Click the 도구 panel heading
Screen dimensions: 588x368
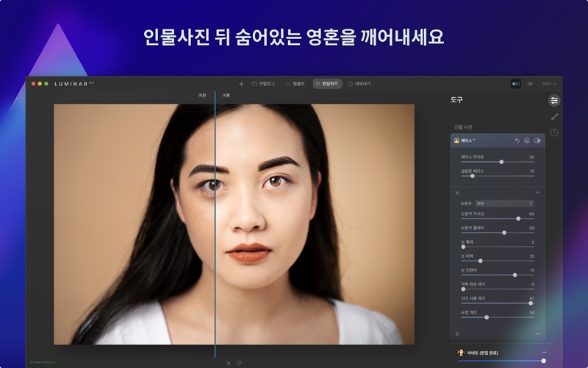point(456,100)
